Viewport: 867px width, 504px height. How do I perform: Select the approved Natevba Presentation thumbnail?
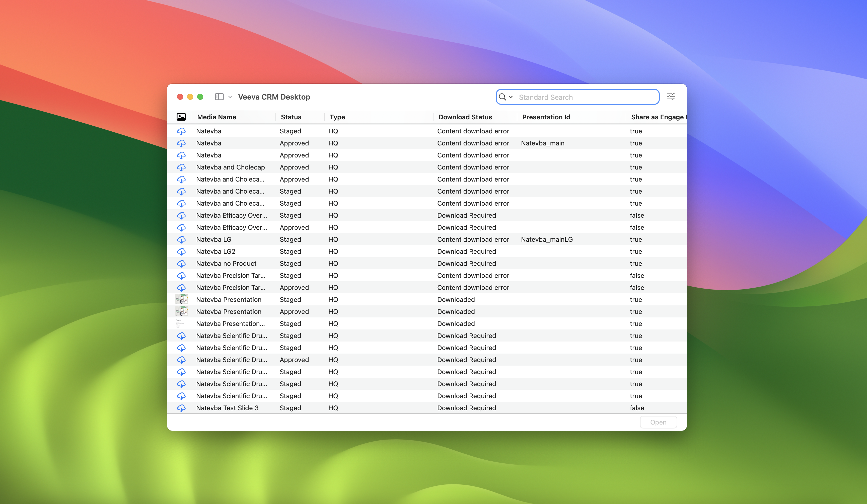coord(181,311)
